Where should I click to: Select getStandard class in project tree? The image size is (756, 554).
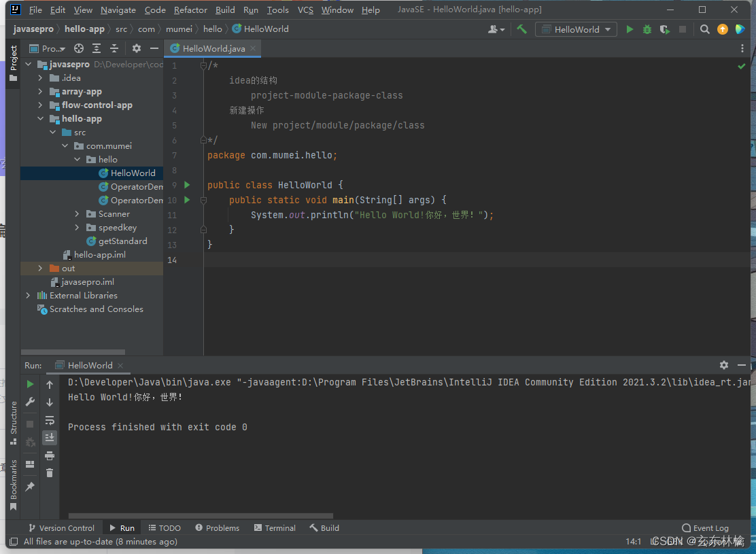tap(122, 241)
